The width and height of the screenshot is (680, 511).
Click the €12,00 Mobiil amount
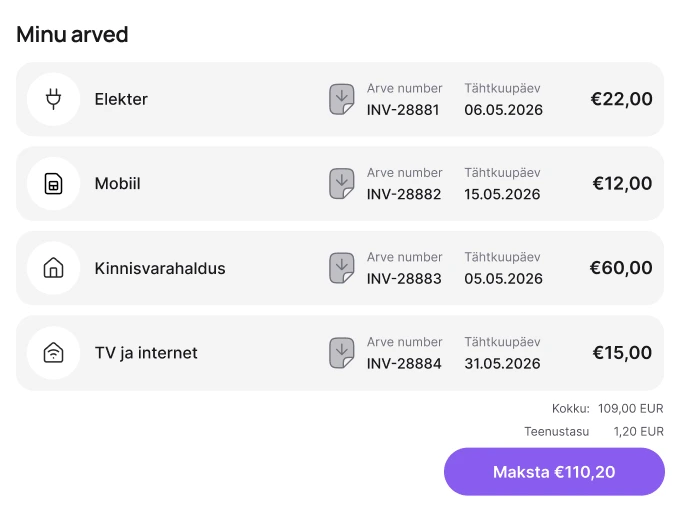622,184
